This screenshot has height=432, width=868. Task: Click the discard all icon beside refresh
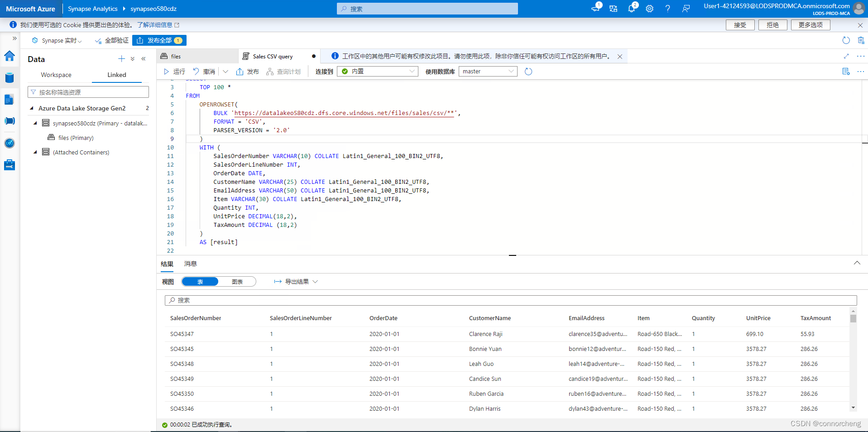click(861, 40)
